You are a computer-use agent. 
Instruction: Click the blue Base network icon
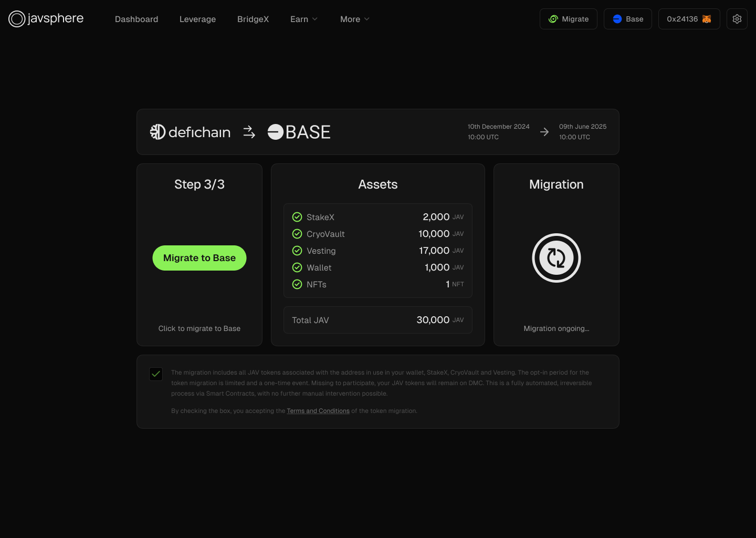coord(617,19)
